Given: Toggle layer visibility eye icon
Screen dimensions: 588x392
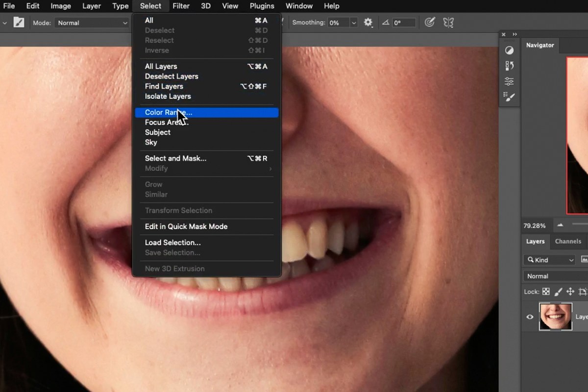Looking at the screenshot, I should click(530, 317).
